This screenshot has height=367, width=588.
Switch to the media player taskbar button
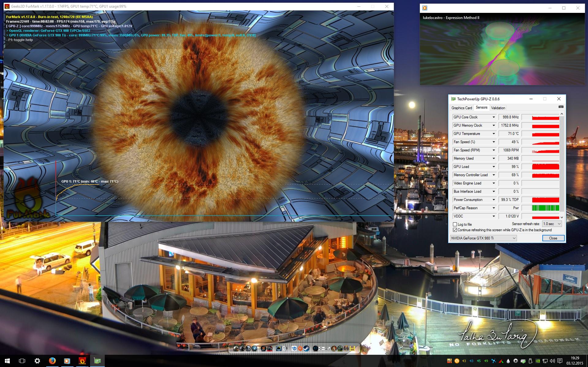pos(67,361)
